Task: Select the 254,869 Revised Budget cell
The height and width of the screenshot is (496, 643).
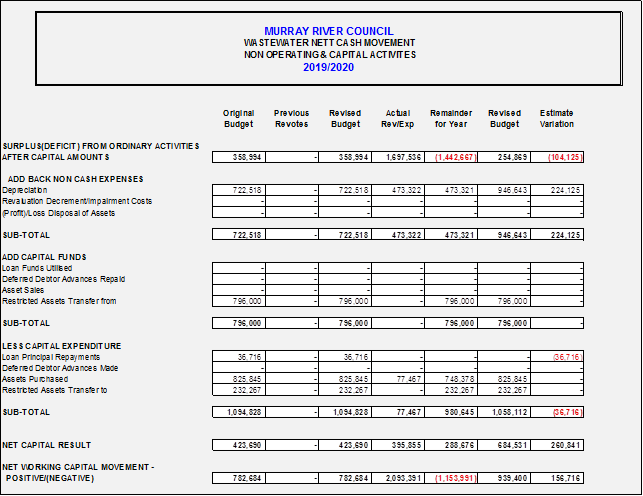Action: tap(504, 157)
